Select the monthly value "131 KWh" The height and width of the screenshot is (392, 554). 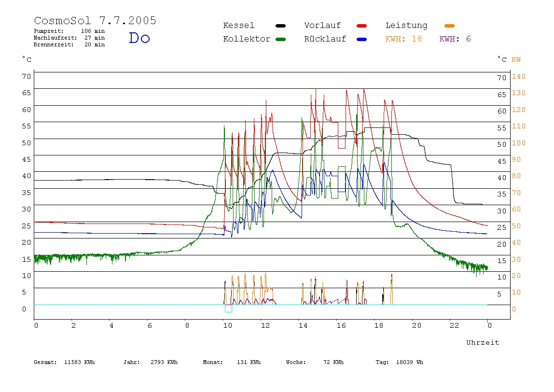click(249, 362)
